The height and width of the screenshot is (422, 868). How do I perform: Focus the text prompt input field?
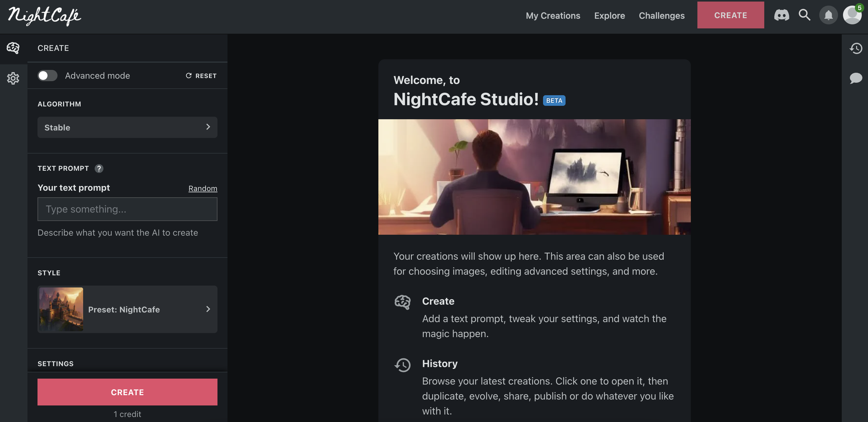coord(127,209)
